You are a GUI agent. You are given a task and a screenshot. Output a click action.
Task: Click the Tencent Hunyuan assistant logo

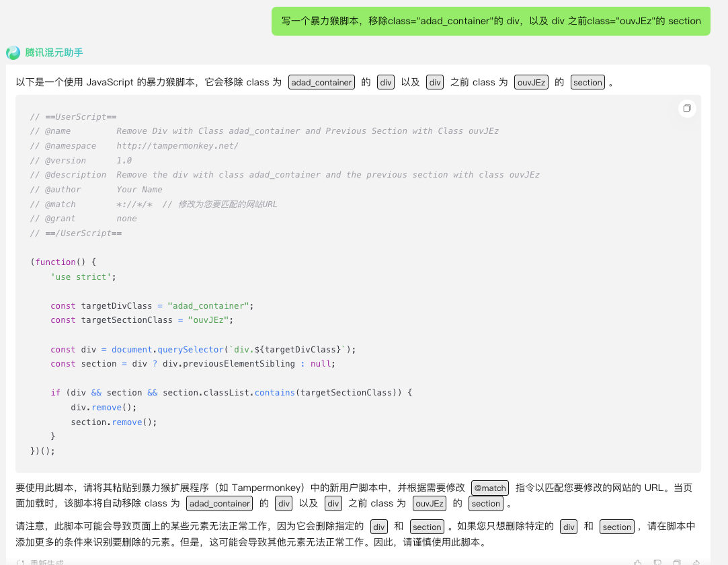pyautogui.click(x=13, y=52)
